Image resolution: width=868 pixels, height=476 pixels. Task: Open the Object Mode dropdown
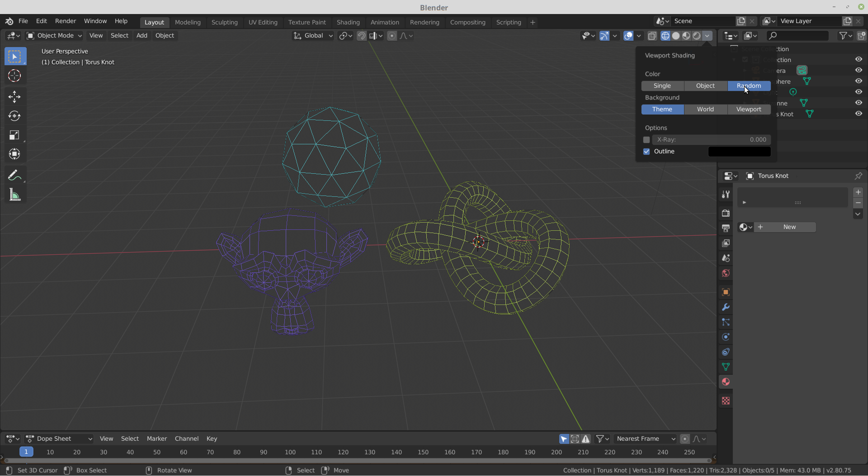tap(54, 36)
